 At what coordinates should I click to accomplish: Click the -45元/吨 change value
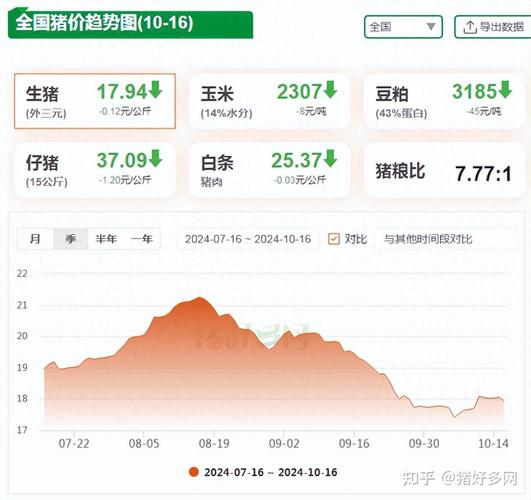click(483, 111)
